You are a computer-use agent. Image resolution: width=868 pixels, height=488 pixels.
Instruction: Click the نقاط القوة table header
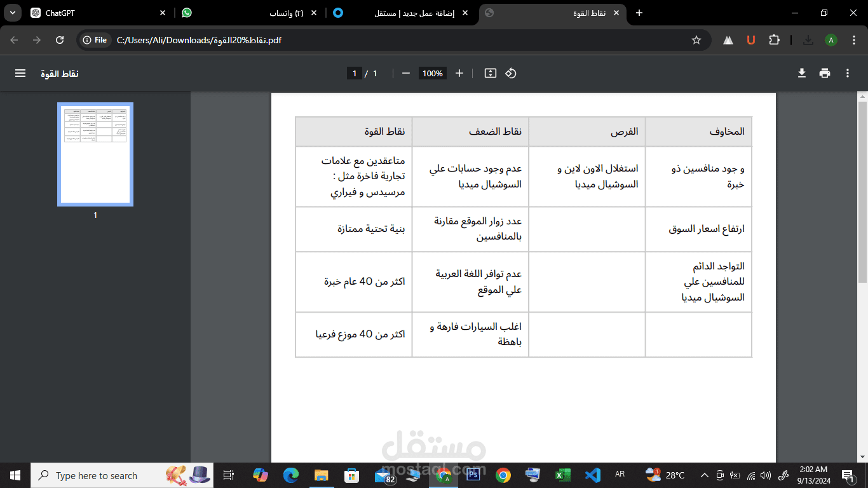coord(354,132)
